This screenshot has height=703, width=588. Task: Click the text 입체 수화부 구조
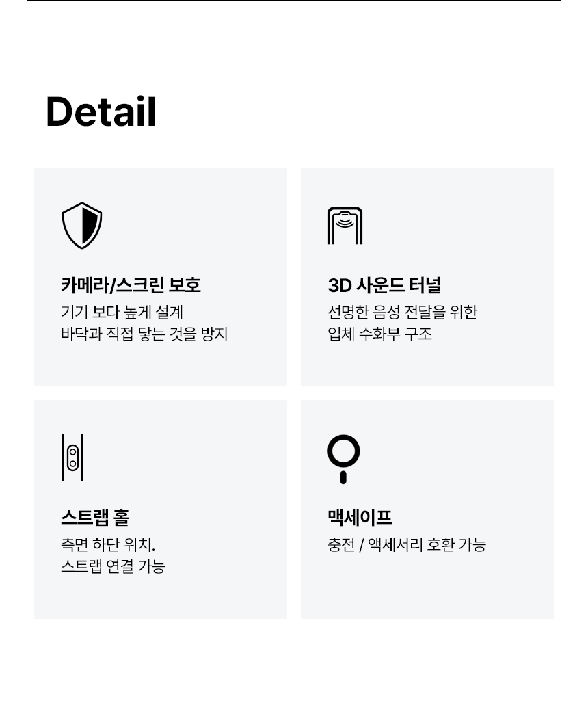379,334
